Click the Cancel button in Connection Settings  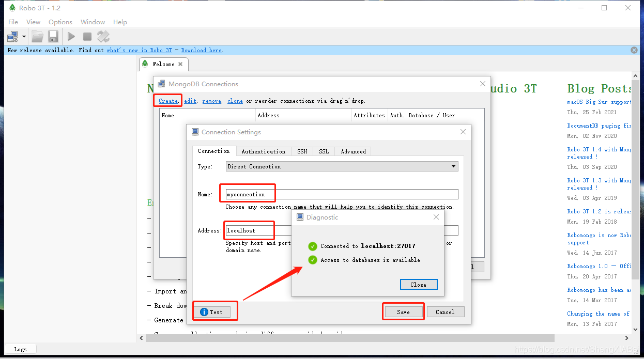(445, 312)
